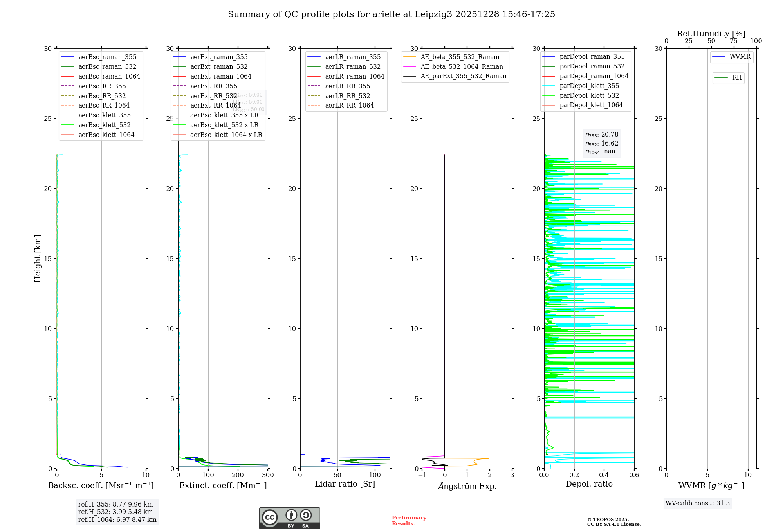Click the Rel.Humidity [%] top axis label

tap(711, 34)
